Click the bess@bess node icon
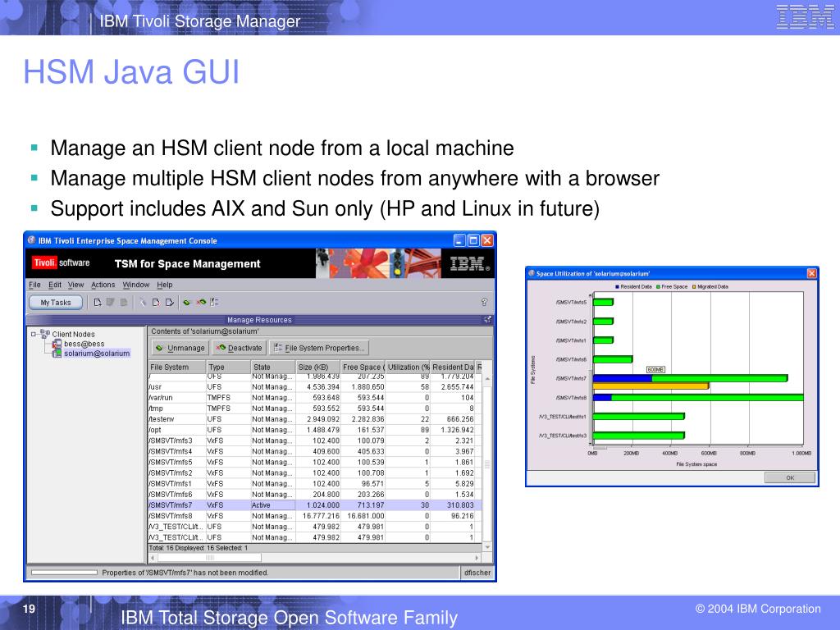Image resolution: width=840 pixels, height=630 pixels. (x=57, y=344)
